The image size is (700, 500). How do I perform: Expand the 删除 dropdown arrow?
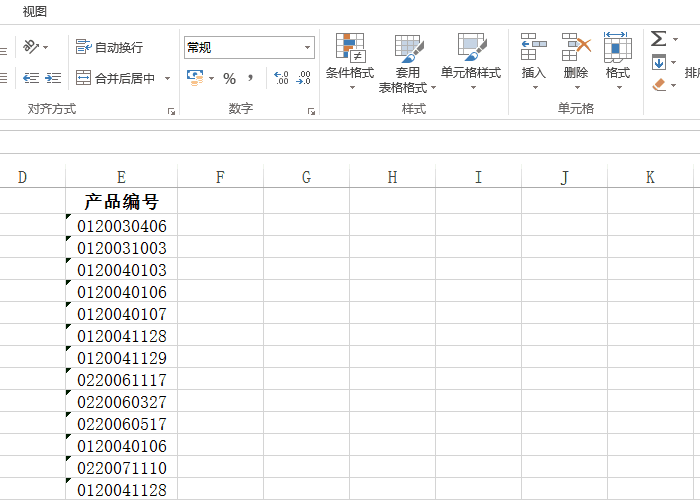tap(577, 88)
